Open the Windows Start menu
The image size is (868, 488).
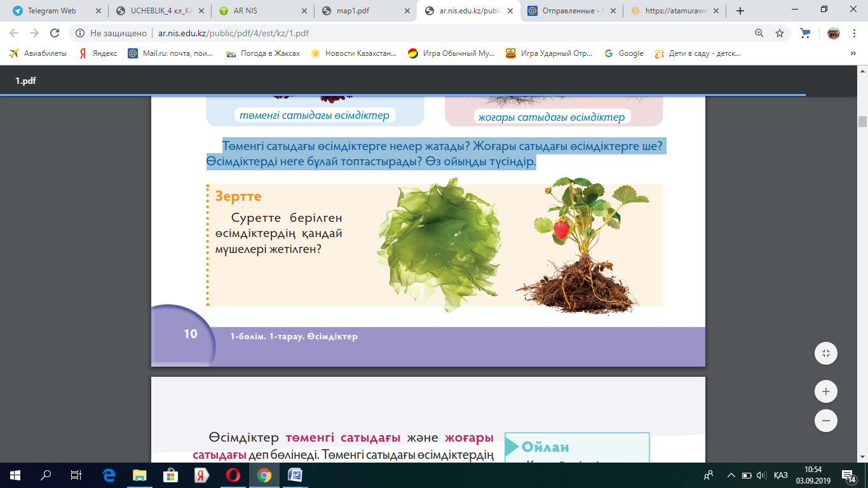15,475
